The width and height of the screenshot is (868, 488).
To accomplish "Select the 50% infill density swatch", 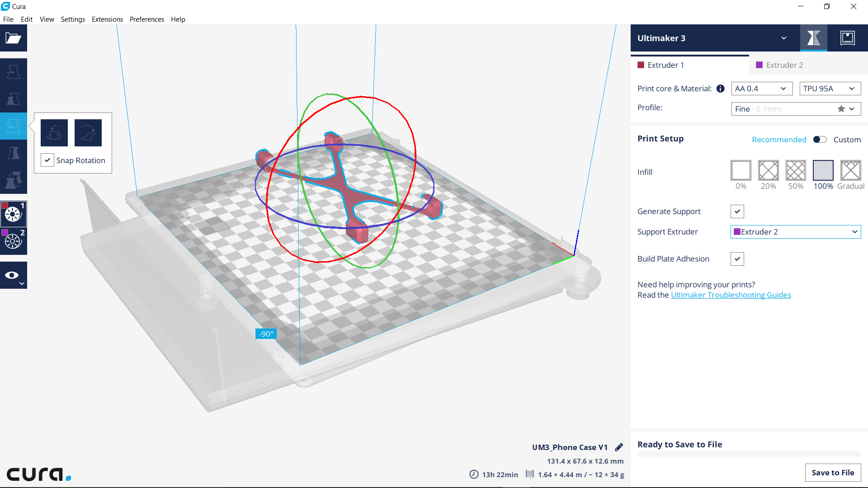I will 795,171.
